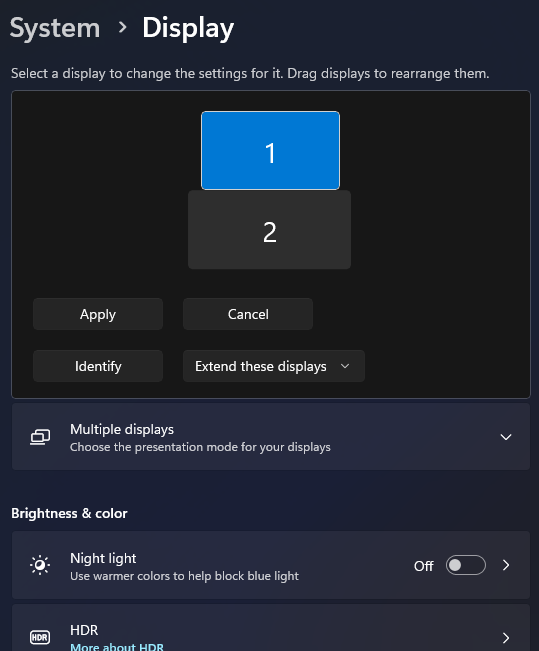The image size is (539, 651).
Task: Open the Night light settings row
Action: pyautogui.click(x=271, y=565)
